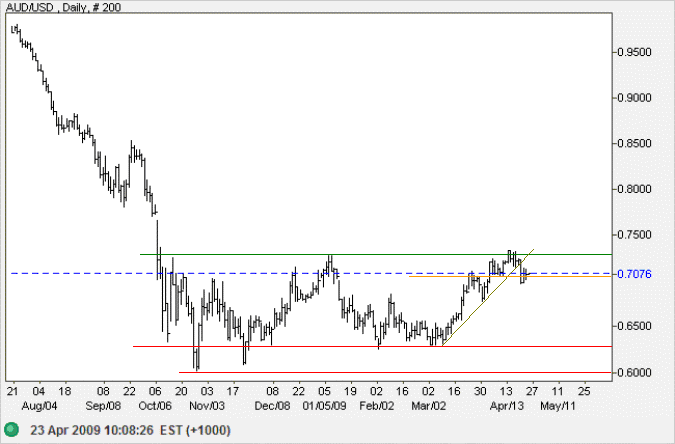Select the AUD/USD, Daily, # 200 chart title

(63, 7)
